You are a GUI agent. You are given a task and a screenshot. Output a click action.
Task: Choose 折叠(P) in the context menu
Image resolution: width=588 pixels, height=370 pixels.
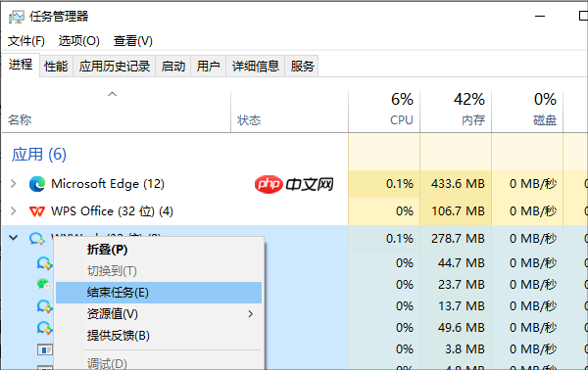pos(159,250)
